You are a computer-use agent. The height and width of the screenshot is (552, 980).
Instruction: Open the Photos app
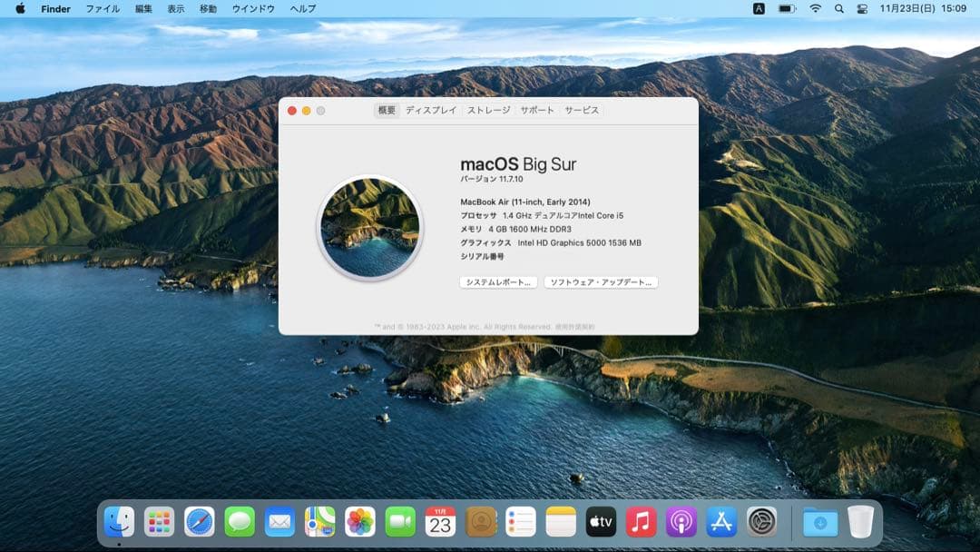click(360, 521)
